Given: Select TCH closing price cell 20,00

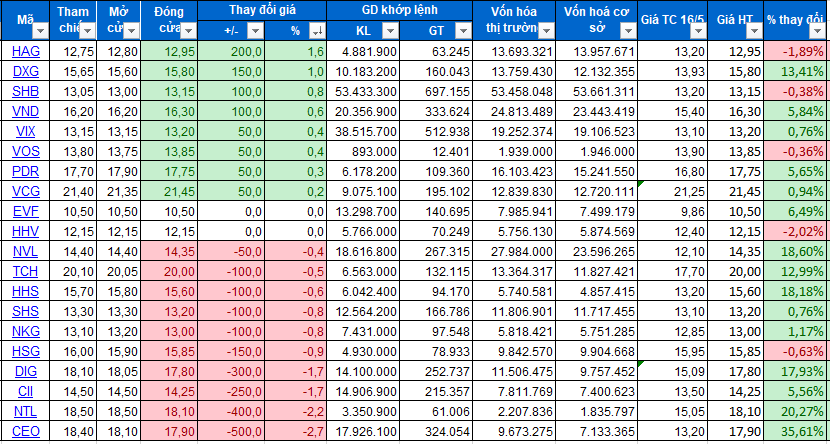Looking at the screenshot, I should (169, 271).
